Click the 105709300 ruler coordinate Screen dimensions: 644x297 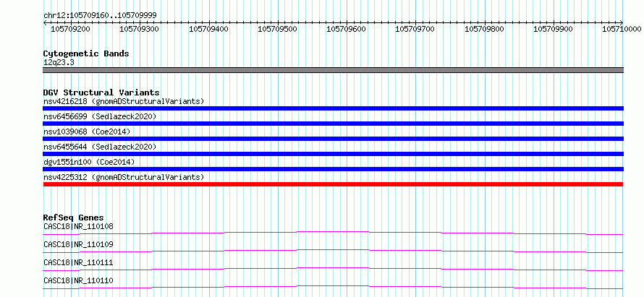click(x=139, y=29)
